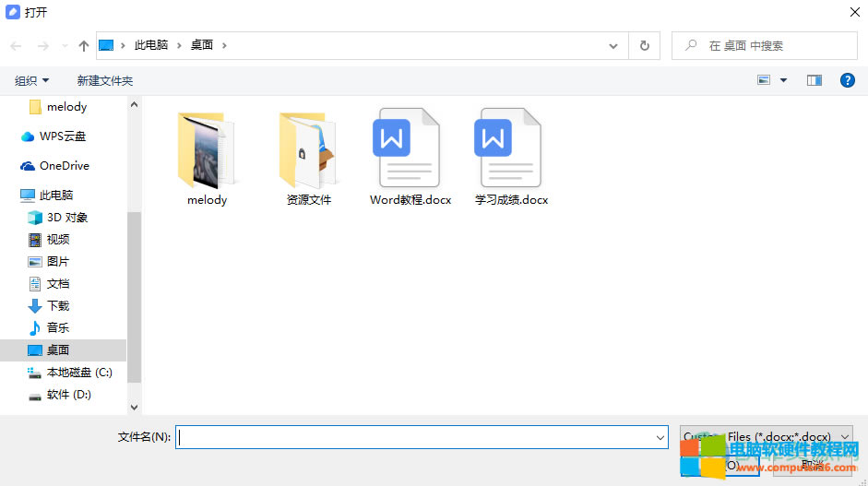
Task: Open the help question mark icon
Action: click(x=847, y=80)
